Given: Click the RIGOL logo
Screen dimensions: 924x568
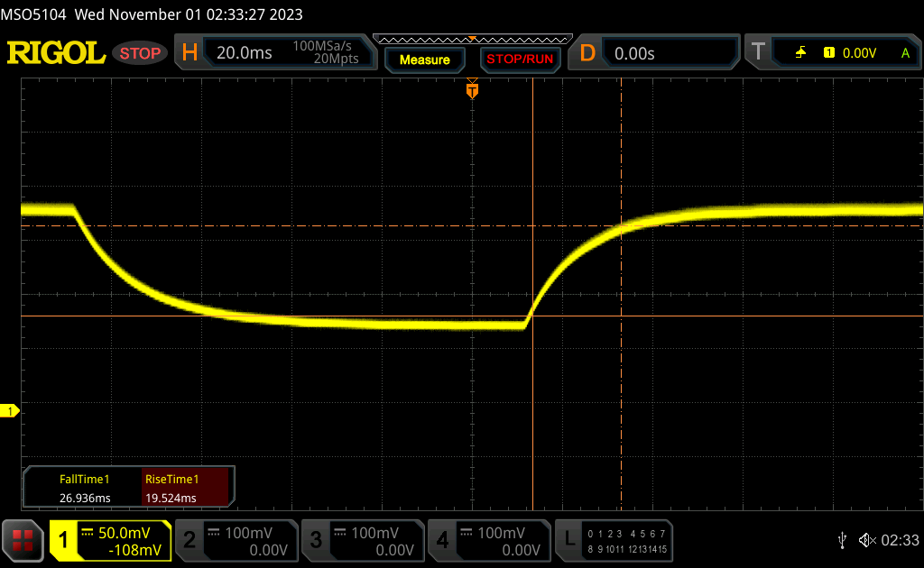Looking at the screenshot, I should click(56, 53).
